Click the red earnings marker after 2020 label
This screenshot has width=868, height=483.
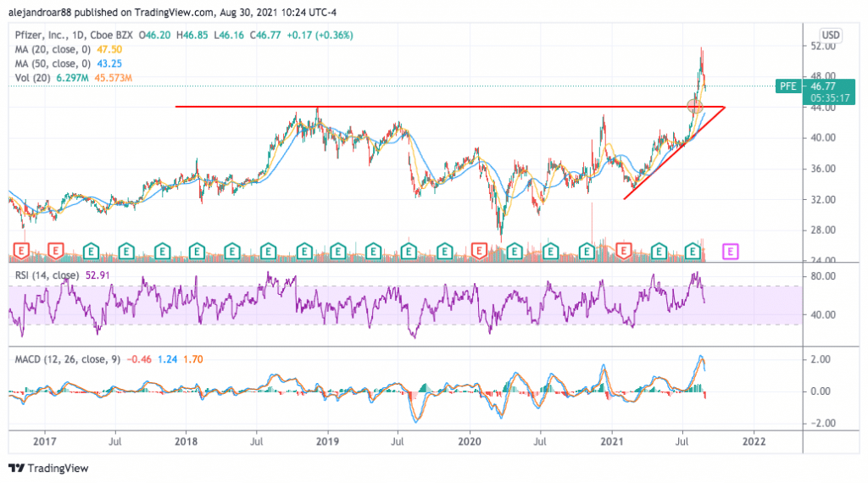point(479,251)
